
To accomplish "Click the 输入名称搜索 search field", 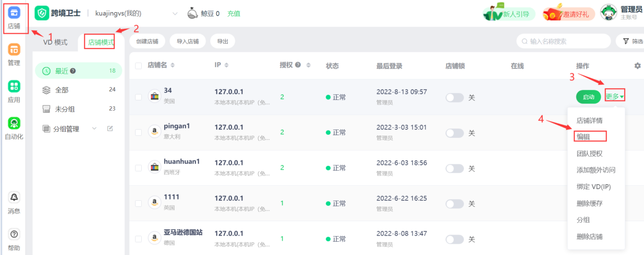I will (565, 41).
